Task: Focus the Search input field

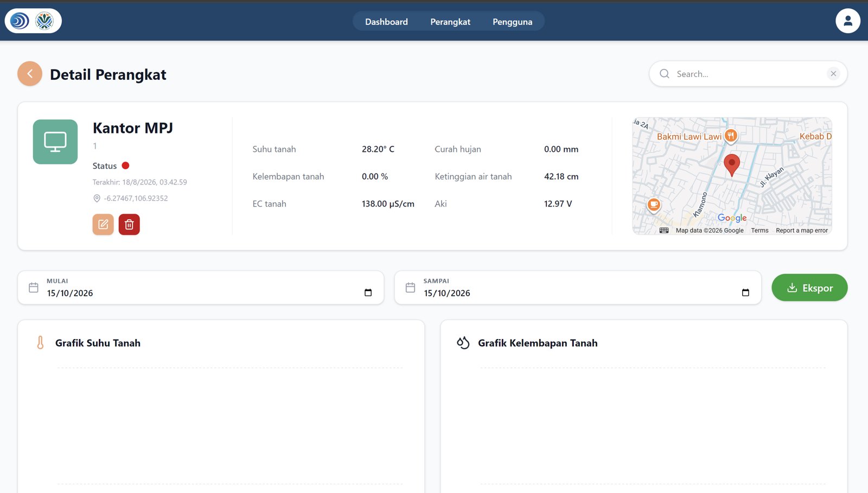Action: click(749, 74)
